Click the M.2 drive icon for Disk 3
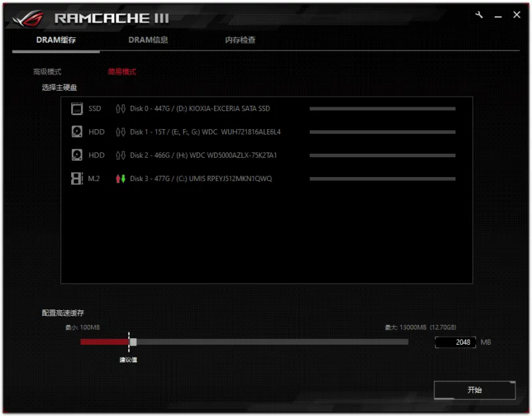532x416 pixels. (x=77, y=178)
